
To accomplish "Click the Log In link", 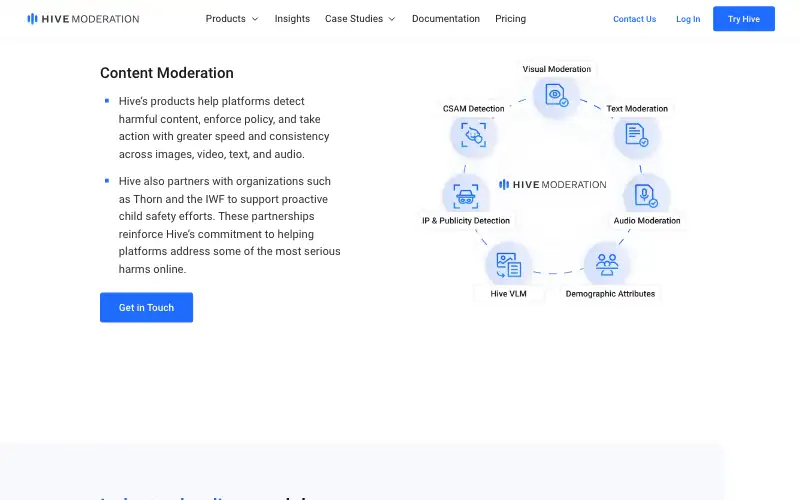I will 688,19.
